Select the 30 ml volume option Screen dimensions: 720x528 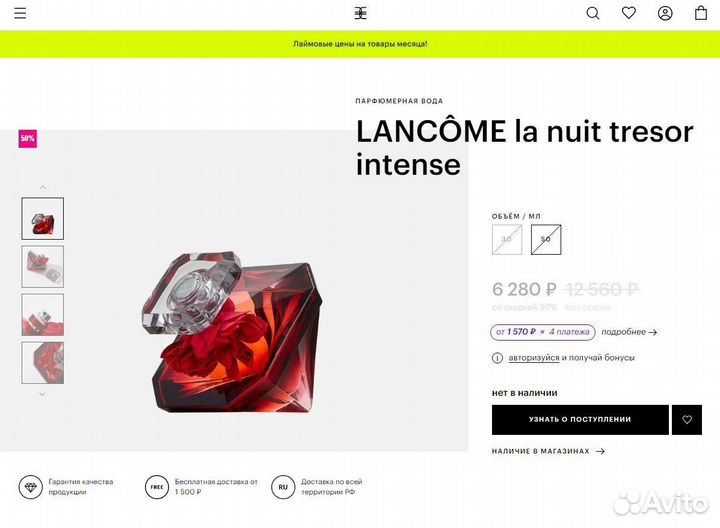[507, 239]
